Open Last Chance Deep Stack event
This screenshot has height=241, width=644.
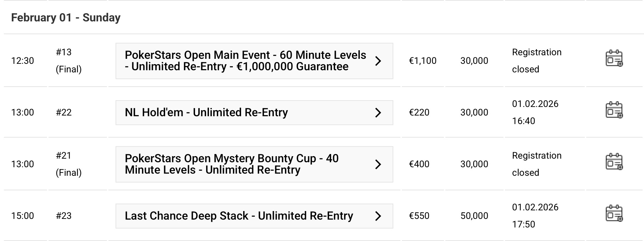pyautogui.click(x=239, y=216)
